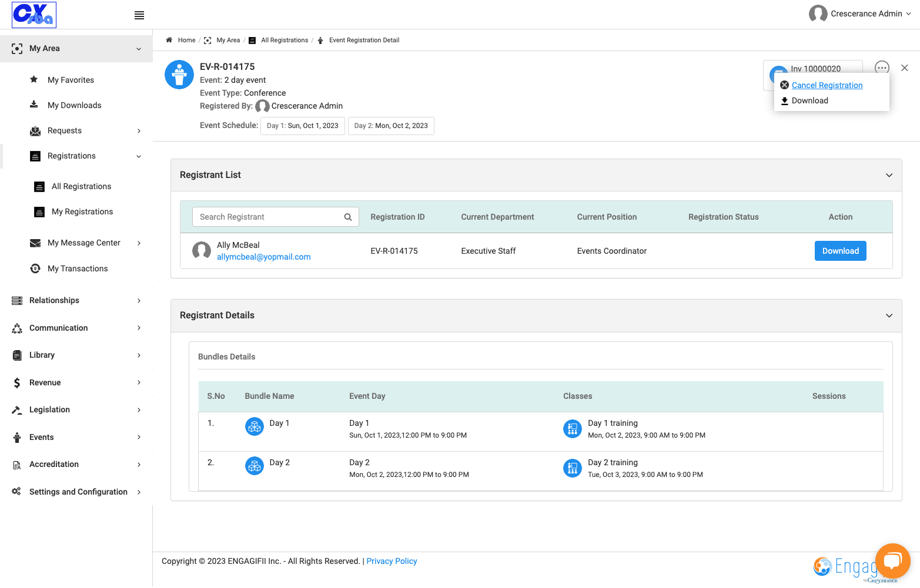
Task: Collapse the Registrant Details panel
Action: pos(889,315)
